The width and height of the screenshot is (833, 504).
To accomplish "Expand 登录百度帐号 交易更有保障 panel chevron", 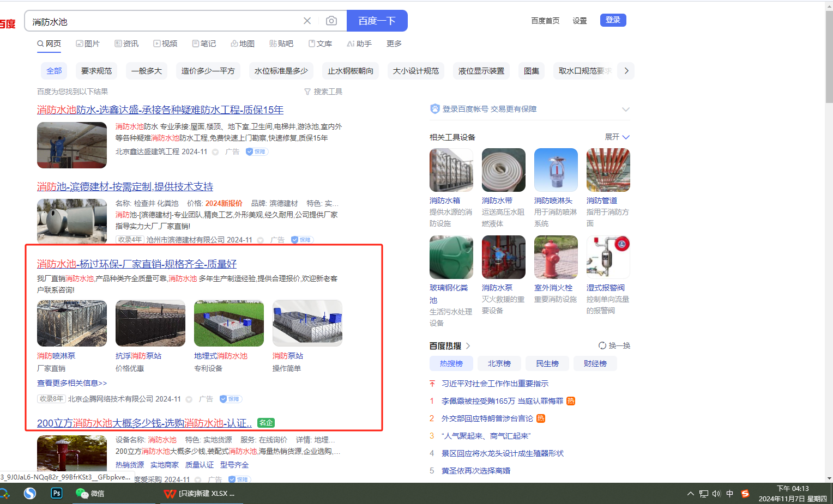I will 626,109.
